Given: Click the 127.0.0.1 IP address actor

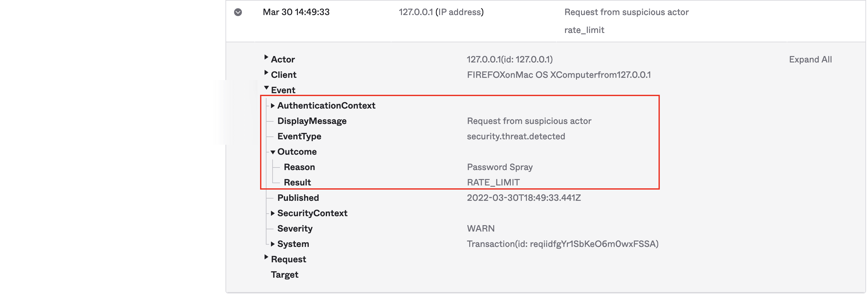Looking at the screenshot, I should pos(441,12).
